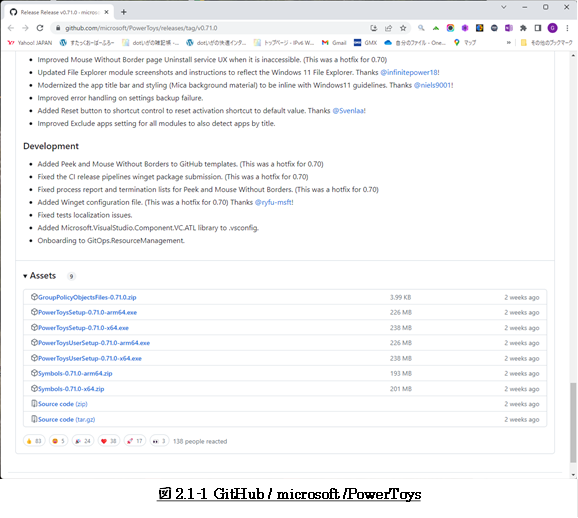
Task: Open @ryfu-msft profile link
Action: tap(273, 202)
